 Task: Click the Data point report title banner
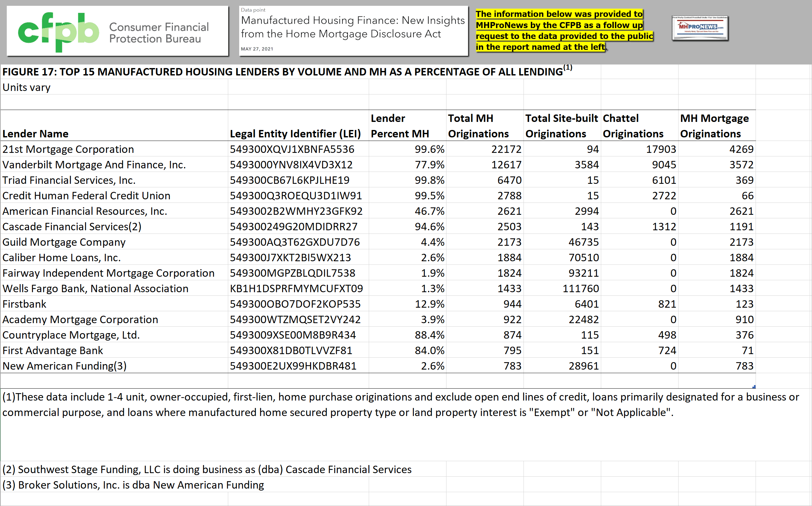[x=353, y=30]
